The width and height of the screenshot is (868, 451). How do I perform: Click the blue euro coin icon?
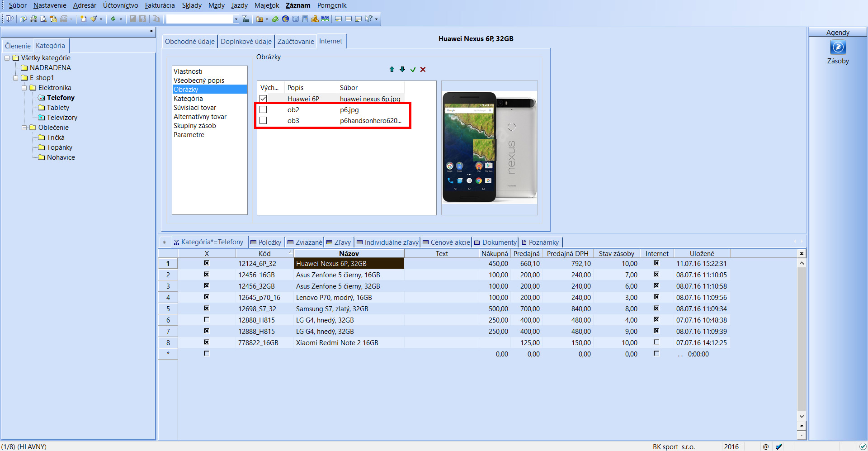click(x=285, y=19)
